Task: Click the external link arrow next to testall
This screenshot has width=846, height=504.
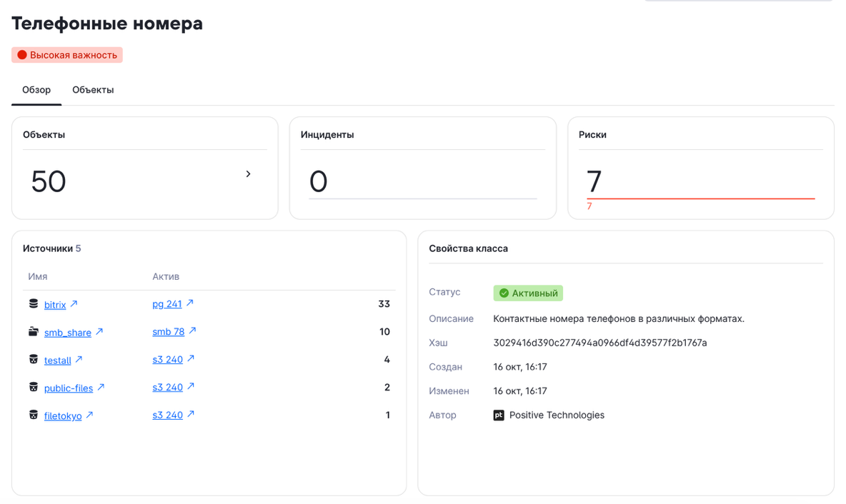Action: pyautogui.click(x=79, y=360)
